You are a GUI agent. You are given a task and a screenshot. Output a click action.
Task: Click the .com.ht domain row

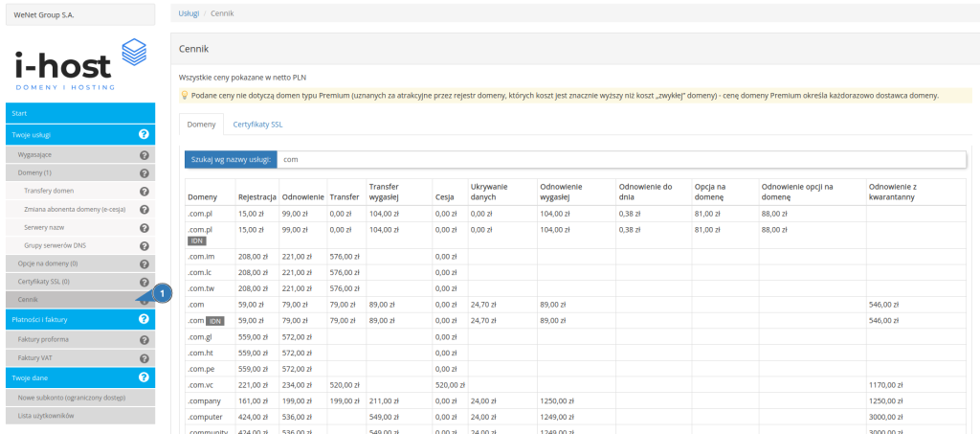(x=575, y=353)
